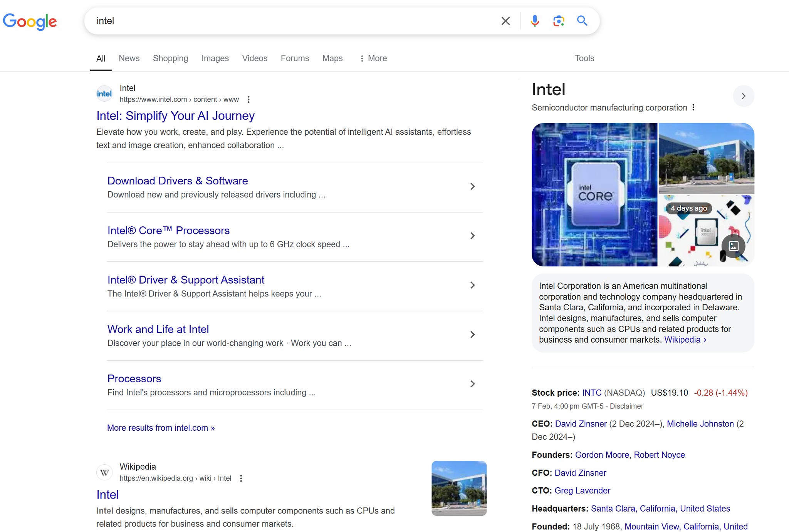Follow the Wikipedia link in panel description
The width and height of the screenshot is (789, 532).
tap(685, 340)
